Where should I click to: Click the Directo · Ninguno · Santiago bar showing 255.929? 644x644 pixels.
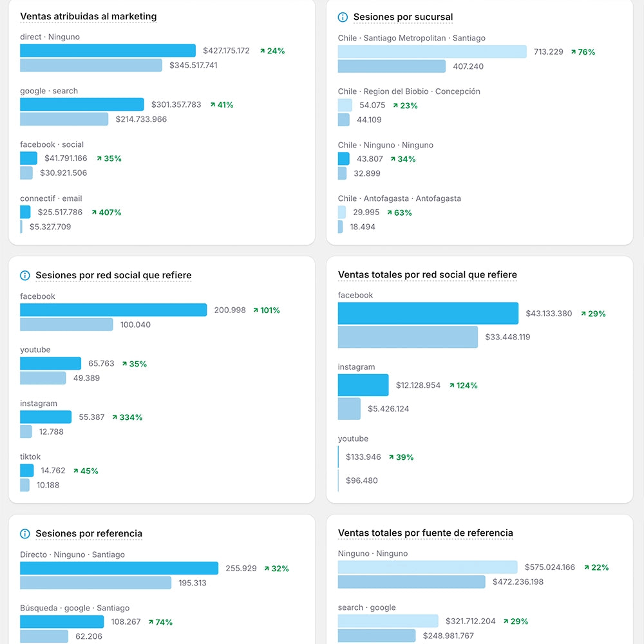pos(119,569)
